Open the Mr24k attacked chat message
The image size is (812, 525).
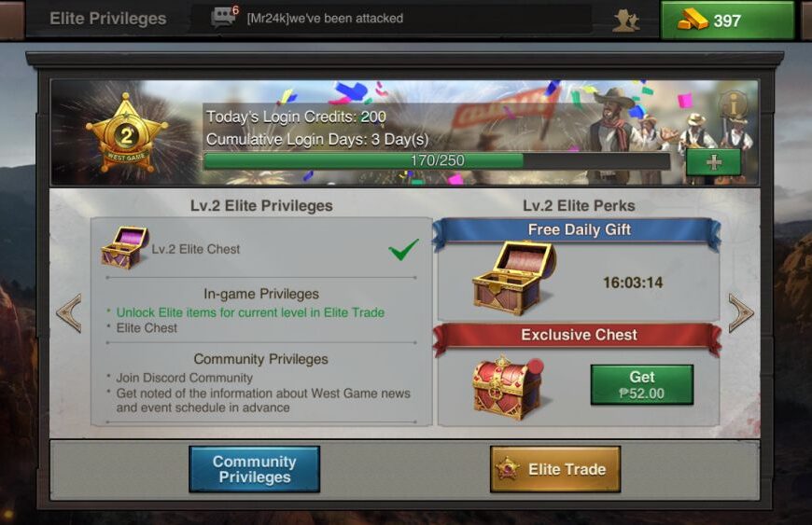pyautogui.click(x=325, y=19)
